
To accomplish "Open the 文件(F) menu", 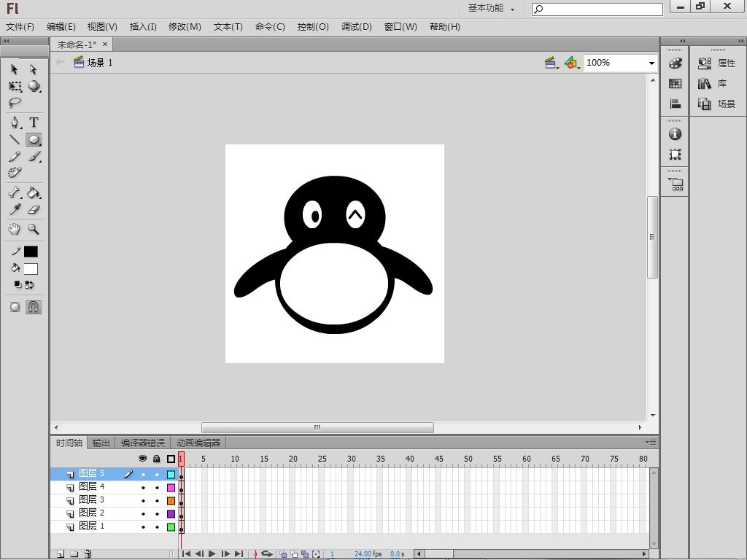I will tap(20, 27).
